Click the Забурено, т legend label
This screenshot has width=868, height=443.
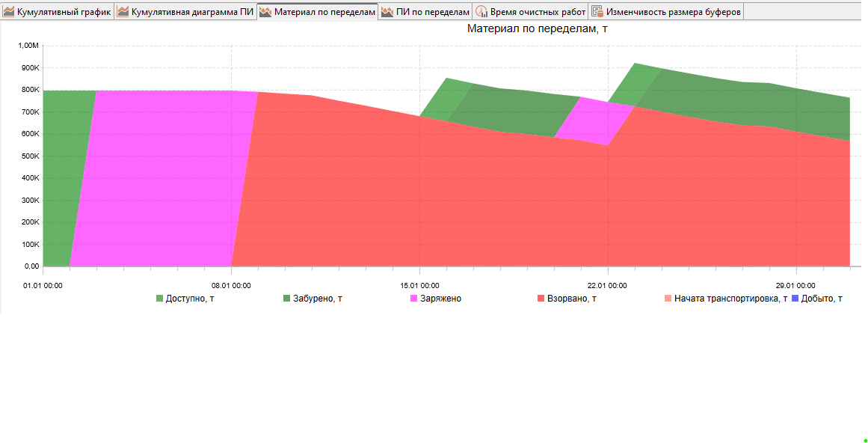(x=317, y=299)
